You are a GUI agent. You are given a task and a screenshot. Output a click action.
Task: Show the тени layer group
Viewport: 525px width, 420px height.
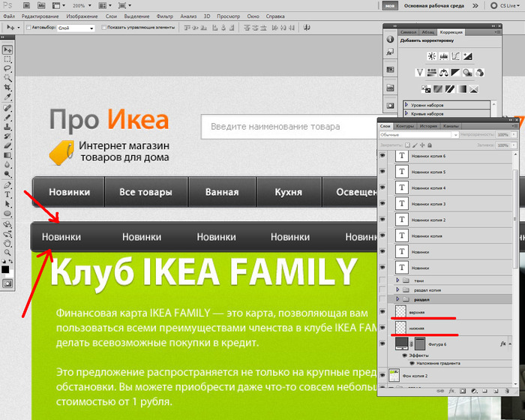(382, 280)
